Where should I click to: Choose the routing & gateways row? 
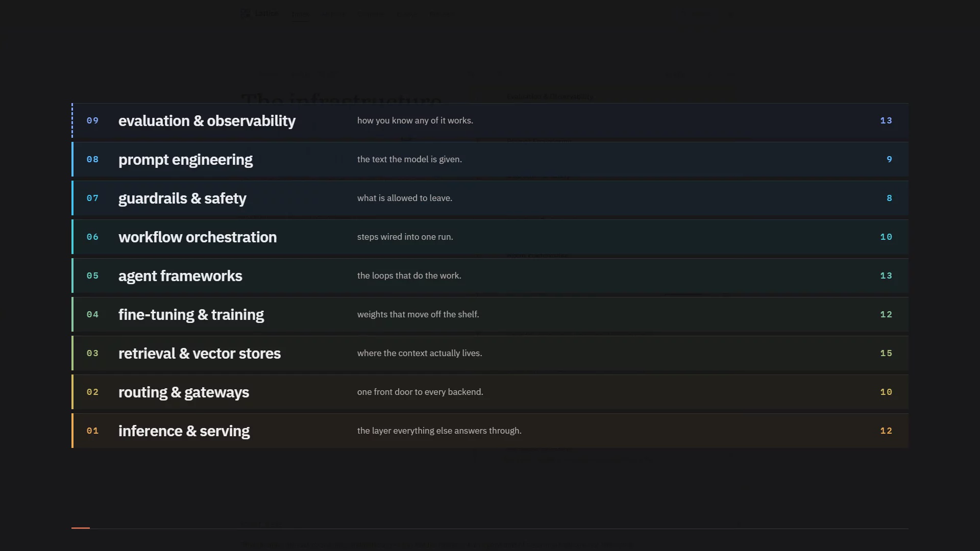(x=490, y=392)
